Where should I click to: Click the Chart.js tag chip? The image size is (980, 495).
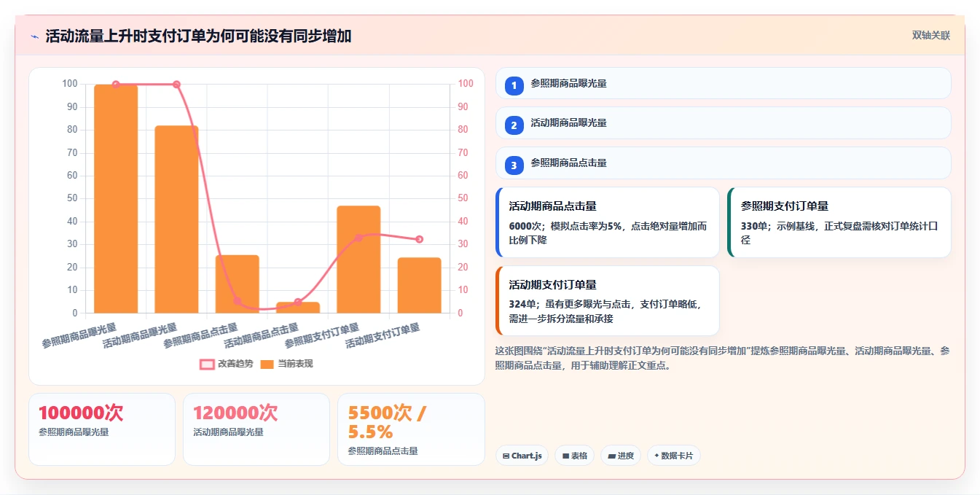[522, 456]
